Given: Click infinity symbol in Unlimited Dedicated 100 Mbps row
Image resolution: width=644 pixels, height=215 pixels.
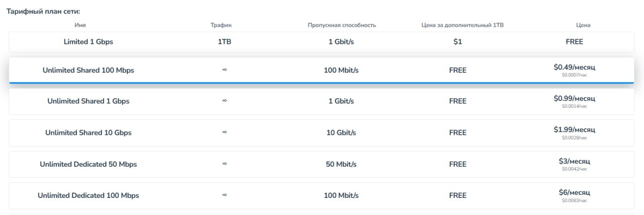Looking at the screenshot, I should point(224,195).
